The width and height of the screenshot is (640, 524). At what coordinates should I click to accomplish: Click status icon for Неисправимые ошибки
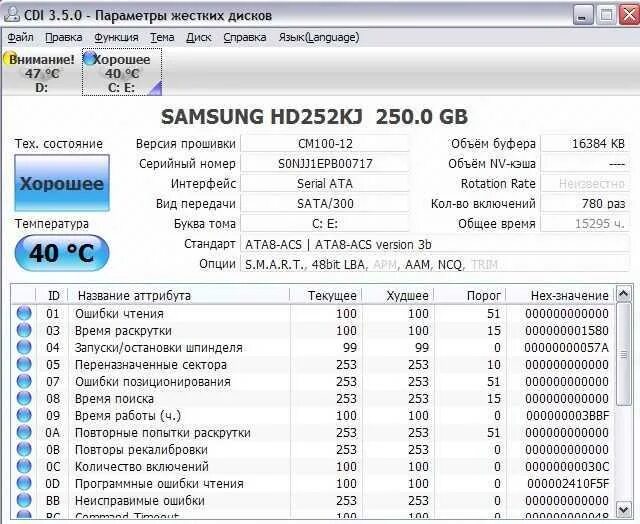coord(24,501)
